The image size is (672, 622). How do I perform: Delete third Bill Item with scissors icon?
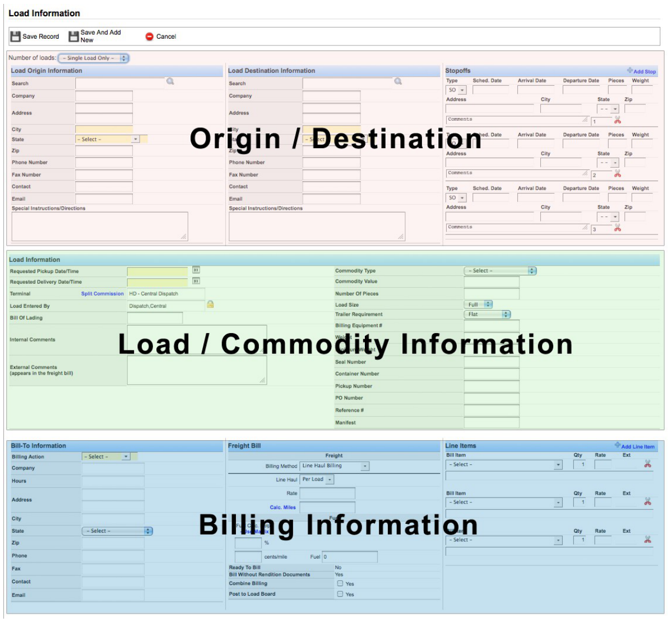coord(647,539)
